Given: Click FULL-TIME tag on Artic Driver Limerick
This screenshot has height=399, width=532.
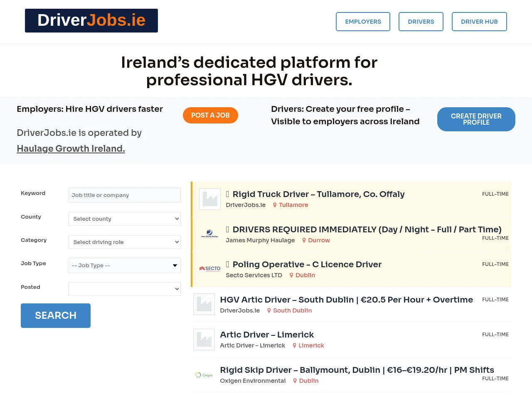Looking at the screenshot, I should (x=495, y=335).
